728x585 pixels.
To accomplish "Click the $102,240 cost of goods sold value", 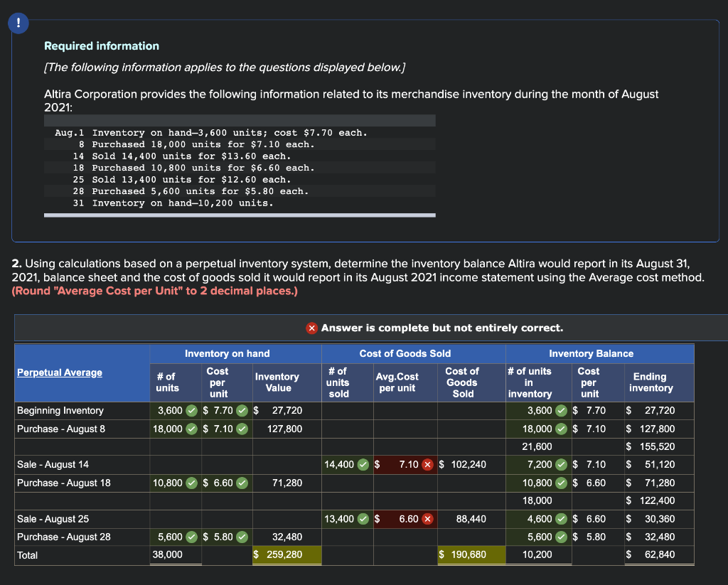I will coord(462,465).
